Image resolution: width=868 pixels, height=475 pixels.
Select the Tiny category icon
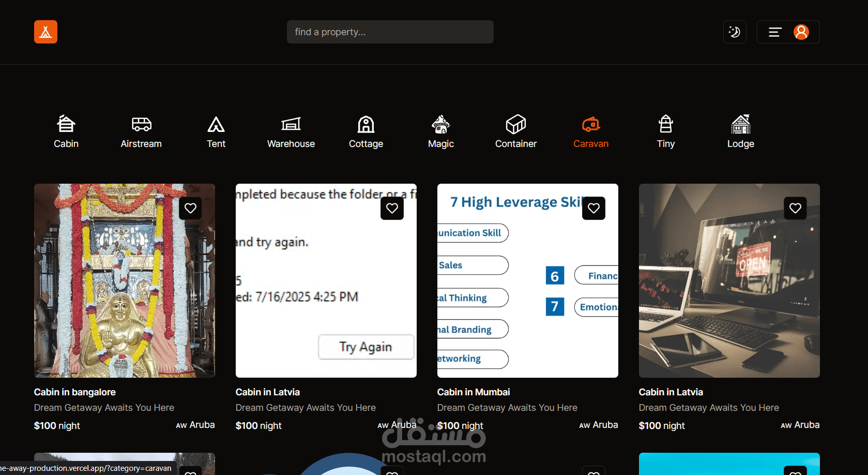pos(666,124)
